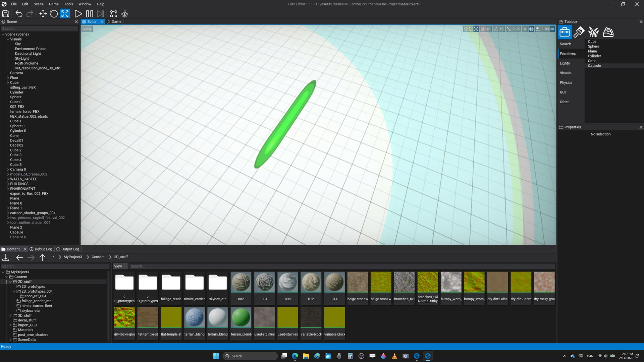Open the Foliage tab in Toolbox
The height and width of the screenshot is (362, 644).
593,32
